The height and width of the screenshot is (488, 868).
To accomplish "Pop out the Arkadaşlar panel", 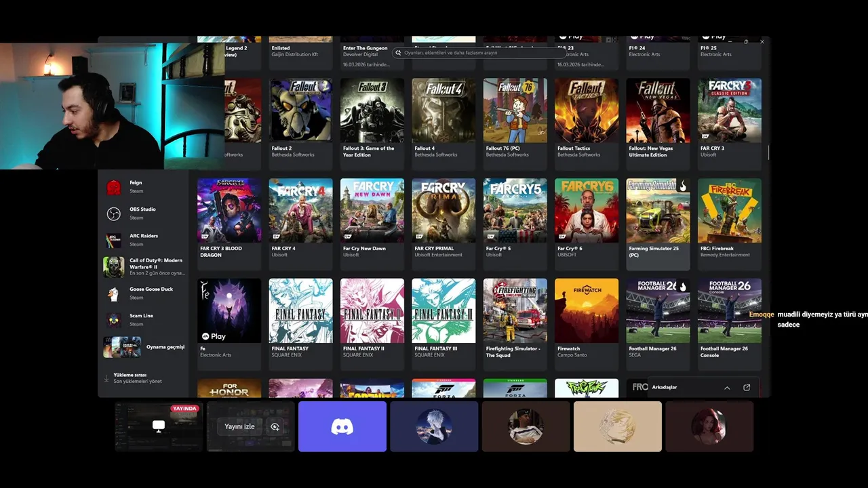I will tap(747, 388).
